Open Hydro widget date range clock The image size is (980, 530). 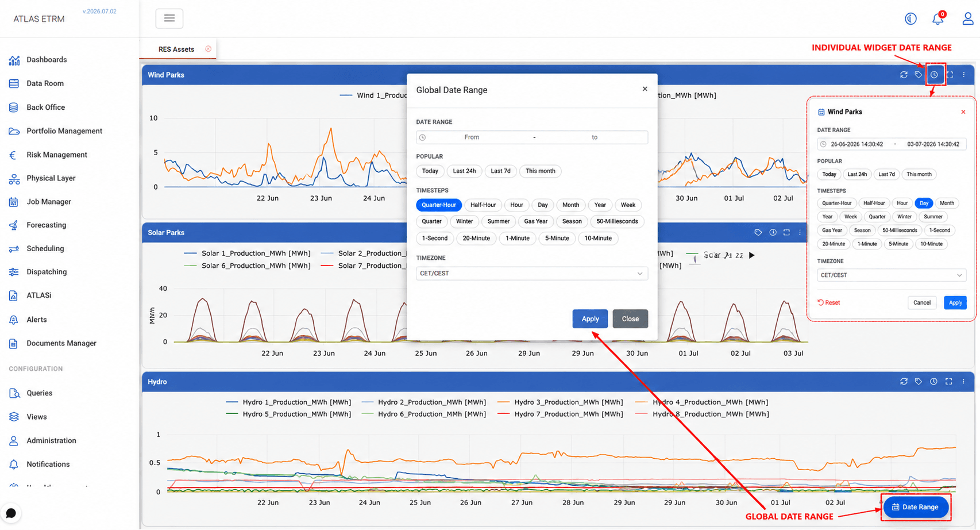point(934,382)
